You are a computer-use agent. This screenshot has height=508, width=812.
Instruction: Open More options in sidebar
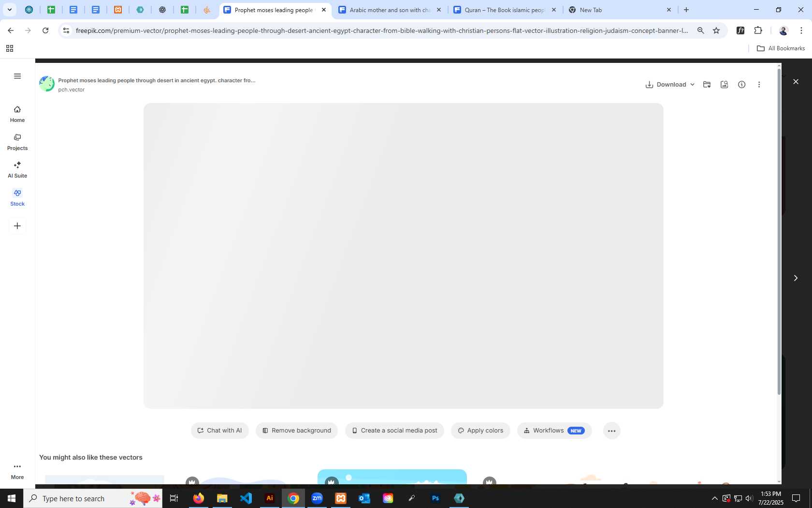(x=17, y=471)
